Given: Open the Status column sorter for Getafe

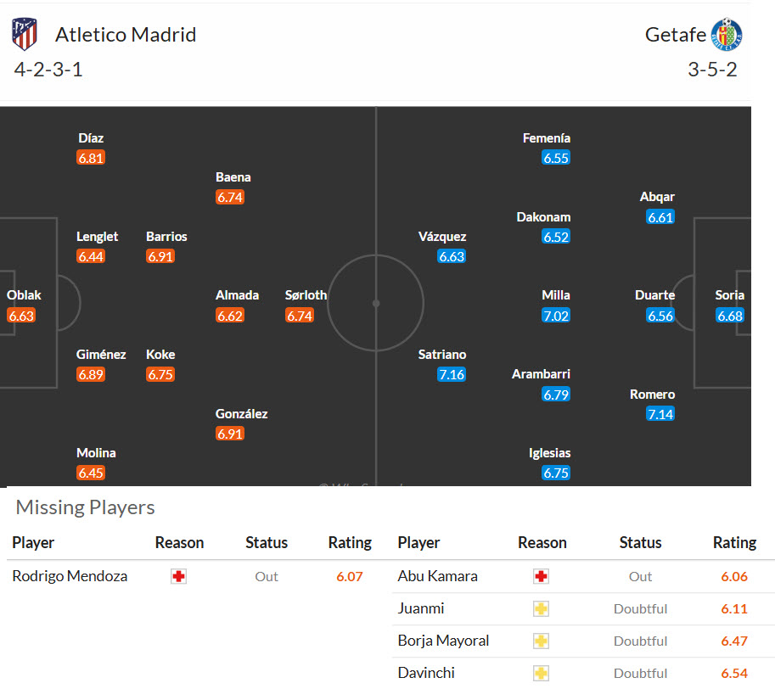Looking at the screenshot, I should tap(640, 543).
